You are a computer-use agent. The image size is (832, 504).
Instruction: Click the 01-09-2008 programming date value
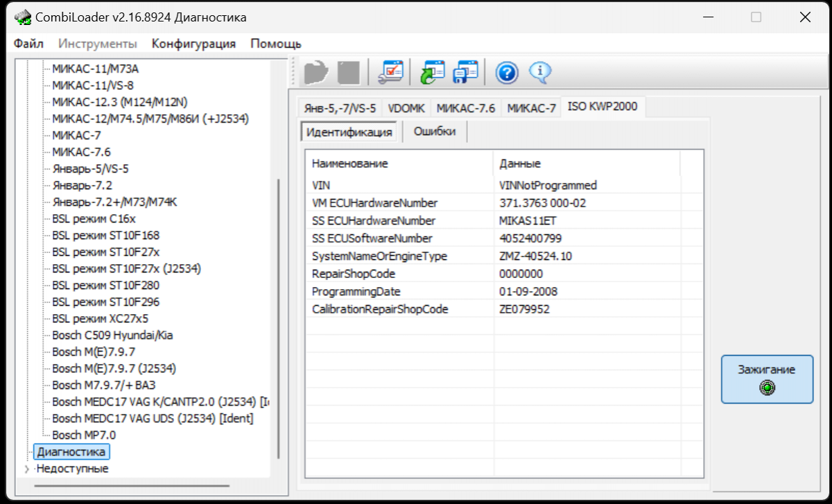pos(528,291)
